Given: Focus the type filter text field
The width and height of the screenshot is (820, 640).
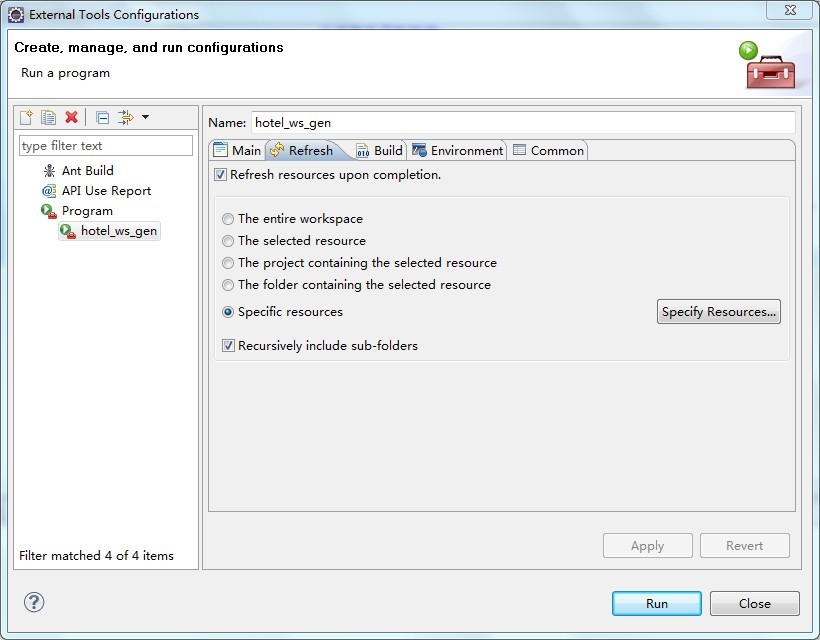Looking at the screenshot, I should click(106, 146).
